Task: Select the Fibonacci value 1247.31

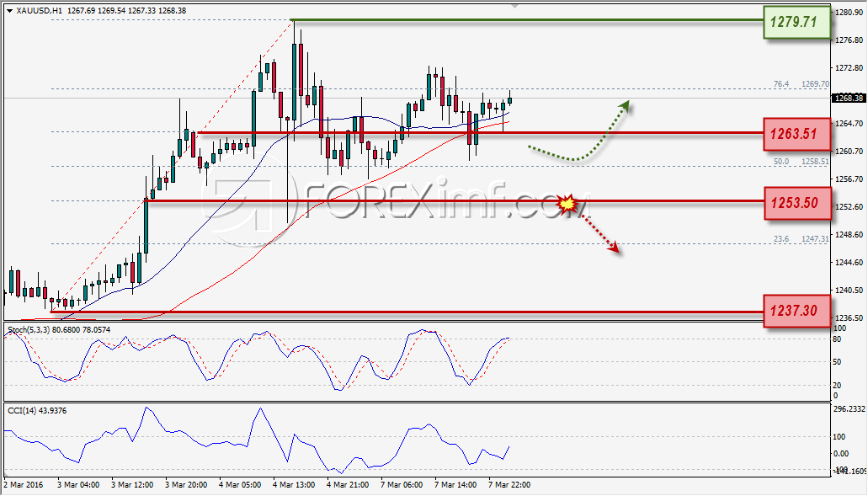Action: point(815,239)
